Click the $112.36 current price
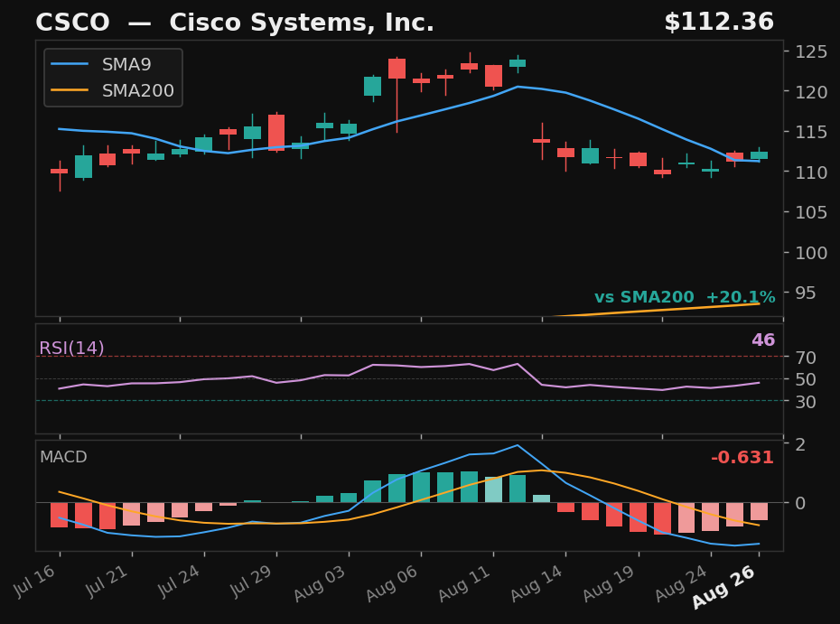This screenshot has width=840, height=624. click(x=719, y=23)
